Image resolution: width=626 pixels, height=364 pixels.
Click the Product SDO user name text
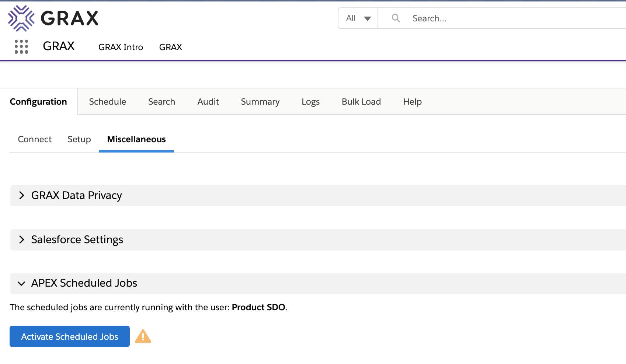[258, 307]
